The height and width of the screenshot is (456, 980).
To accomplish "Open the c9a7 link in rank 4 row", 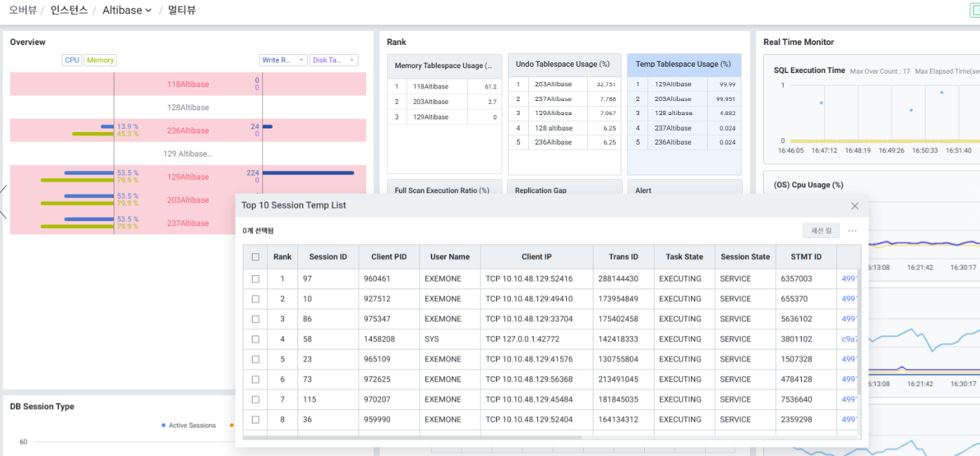I will [848, 339].
